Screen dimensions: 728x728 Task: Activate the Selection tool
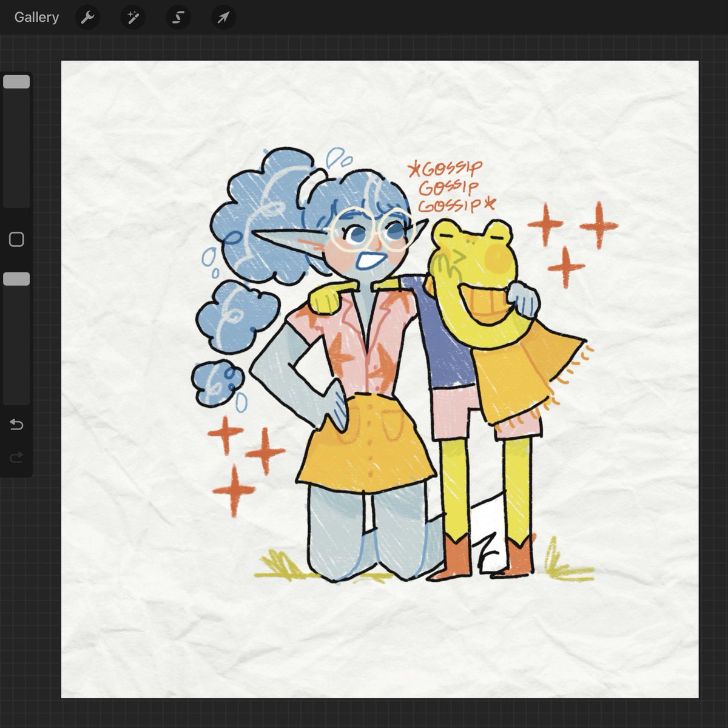[178, 18]
